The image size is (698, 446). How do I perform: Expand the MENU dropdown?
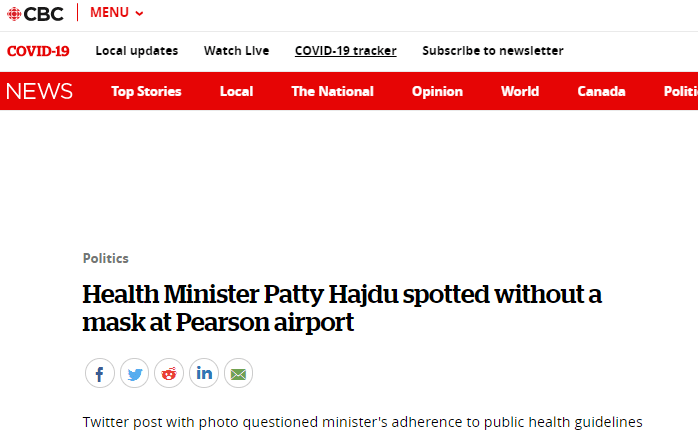117,13
